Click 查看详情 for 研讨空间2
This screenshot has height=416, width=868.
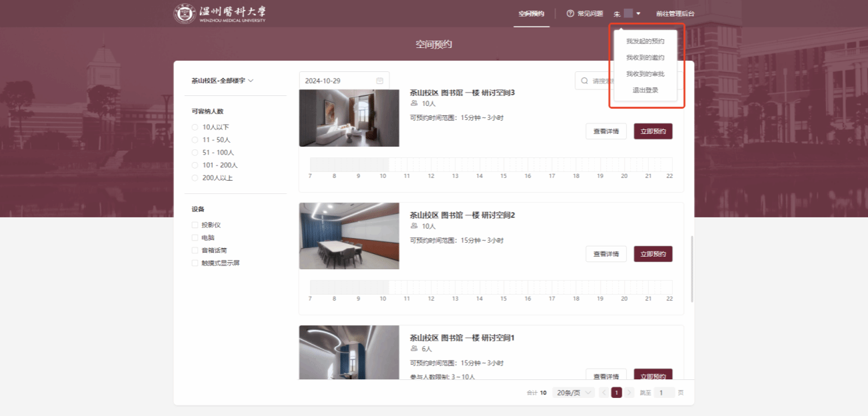606,254
